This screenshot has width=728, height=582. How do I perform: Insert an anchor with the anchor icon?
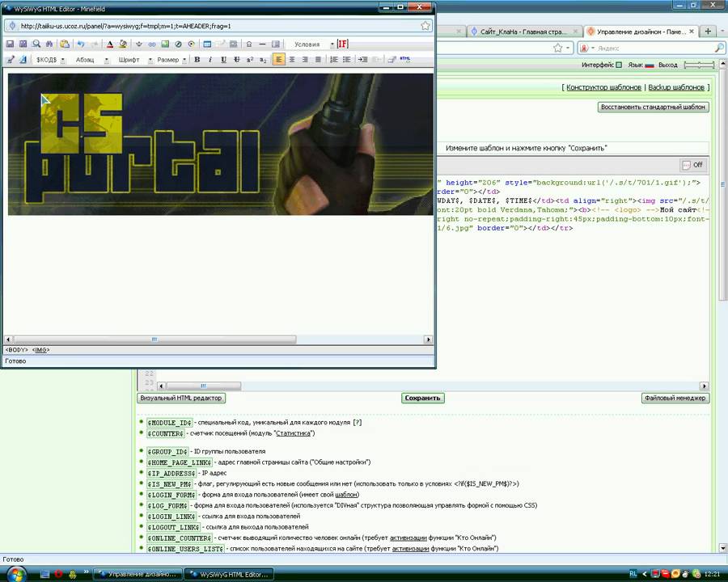[139, 44]
